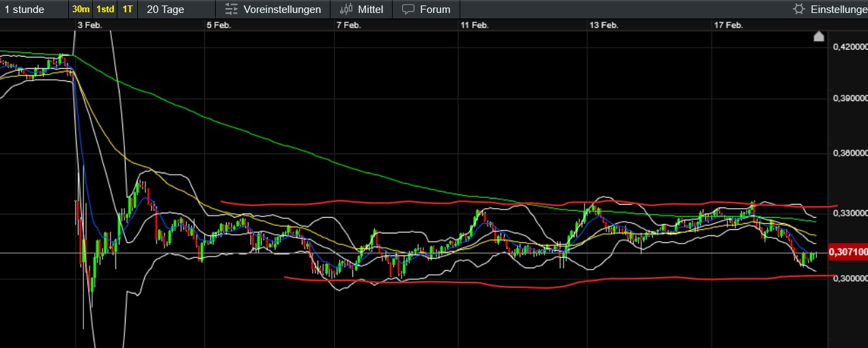Click the 7 Feb. date label
The width and height of the screenshot is (868, 348).
(x=348, y=25)
